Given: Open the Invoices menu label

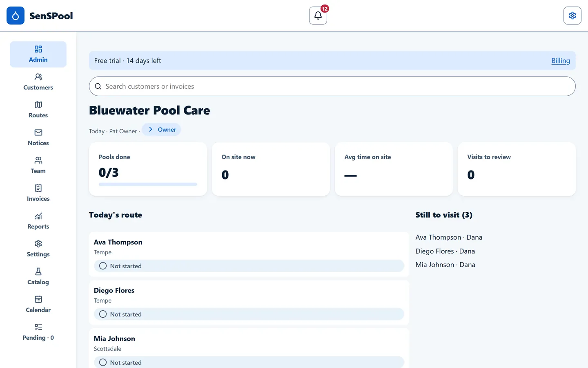Looking at the screenshot, I should pos(38,199).
